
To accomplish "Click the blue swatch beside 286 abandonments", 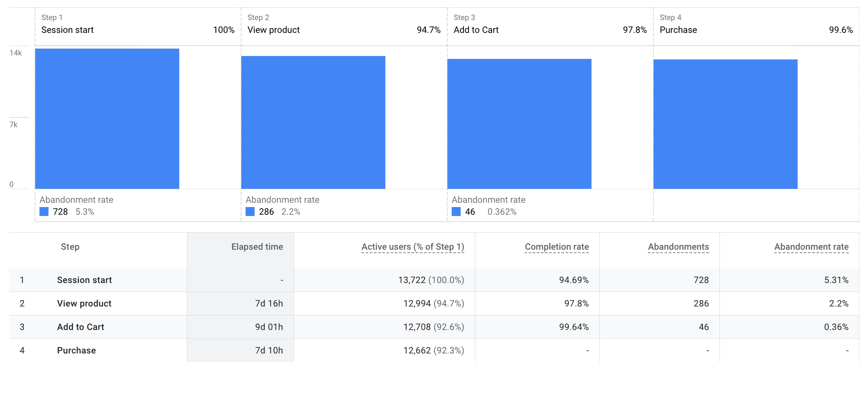I will pos(250,211).
